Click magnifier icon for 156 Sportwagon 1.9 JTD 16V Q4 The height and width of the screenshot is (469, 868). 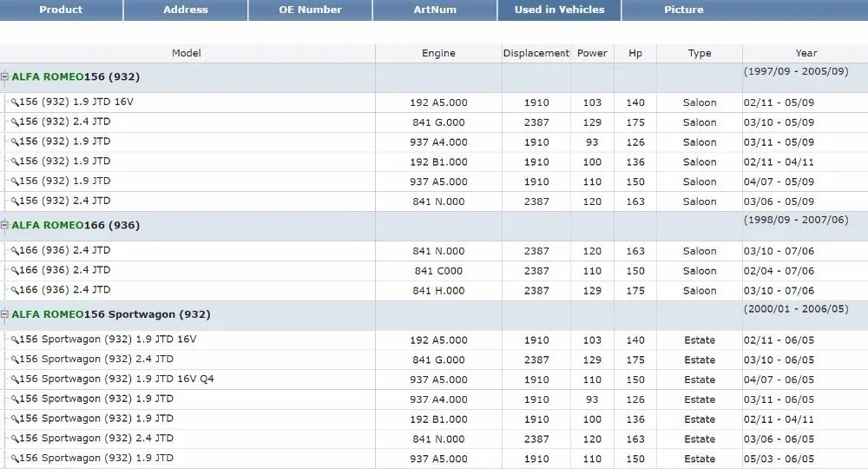click(x=15, y=380)
